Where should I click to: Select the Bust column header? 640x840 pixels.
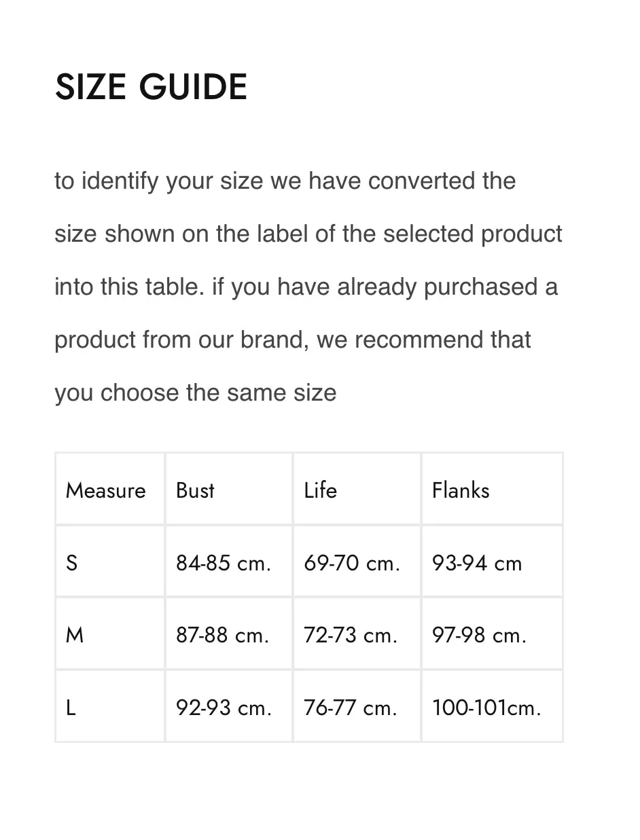coord(228,489)
